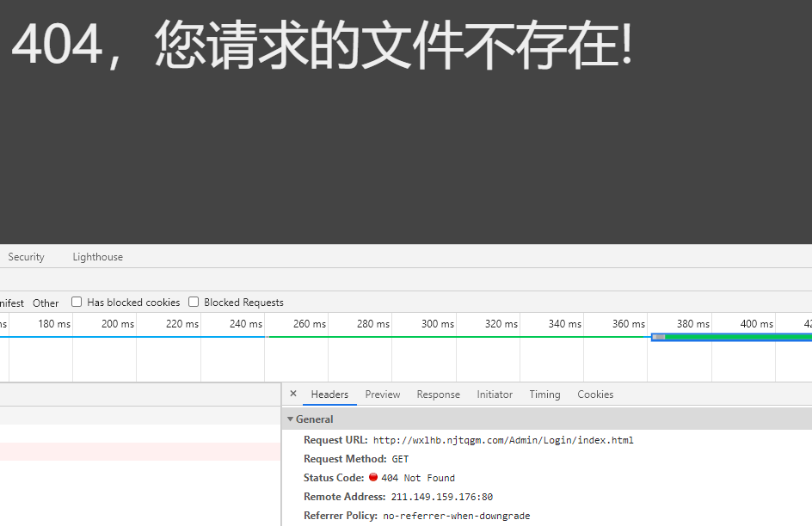Show the Response tab
Screen dimensions: 812x526
point(438,394)
